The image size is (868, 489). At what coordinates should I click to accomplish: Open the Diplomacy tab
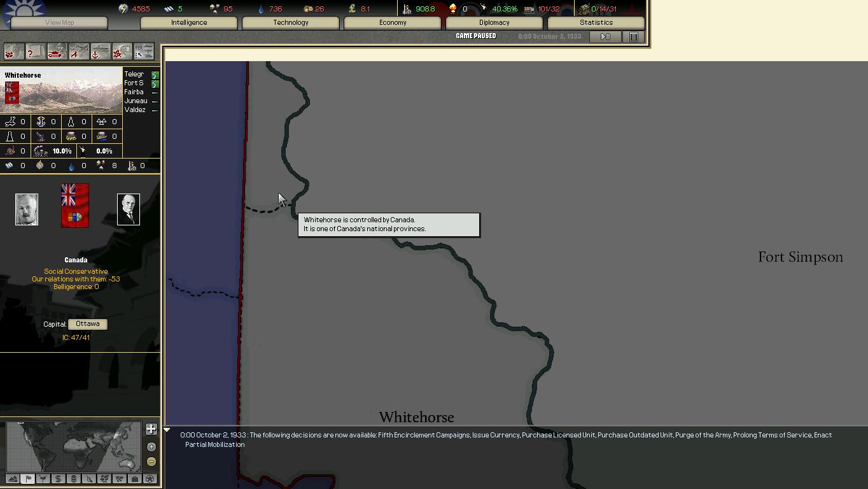(494, 22)
